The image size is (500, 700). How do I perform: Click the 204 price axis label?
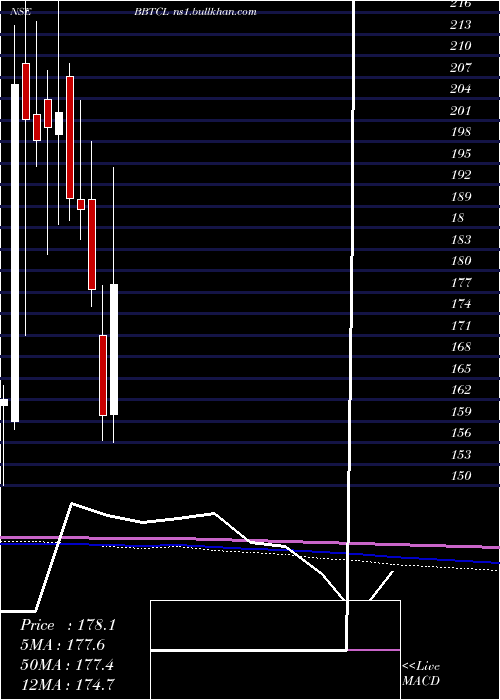pos(461,89)
